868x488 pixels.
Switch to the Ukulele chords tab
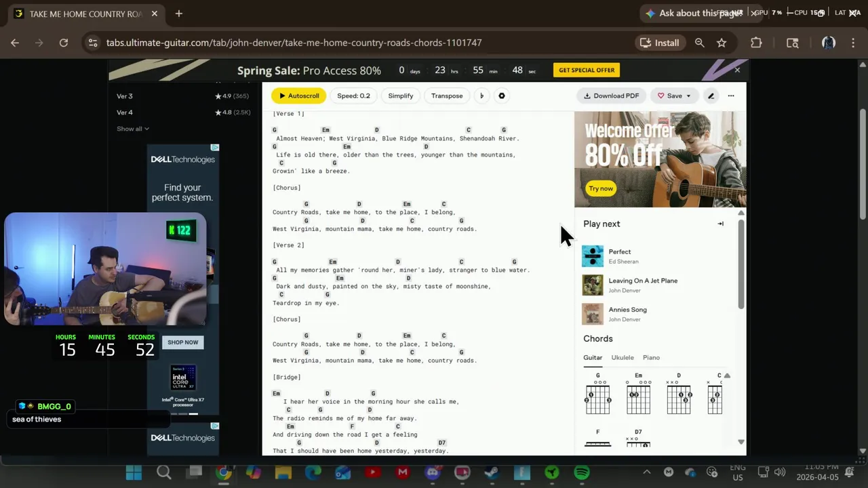[623, 358]
